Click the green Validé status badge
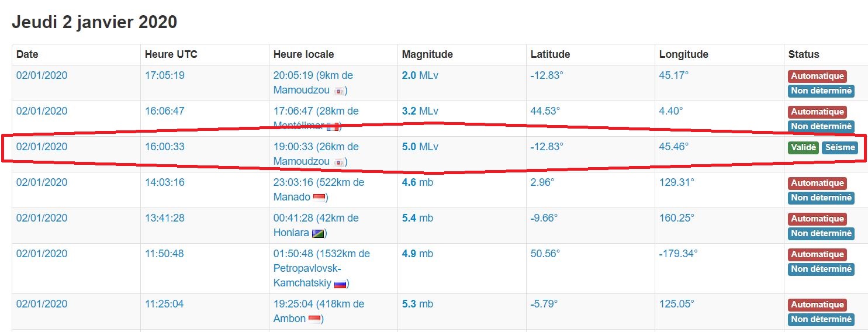This screenshot has width=868, height=332. point(803,148)
